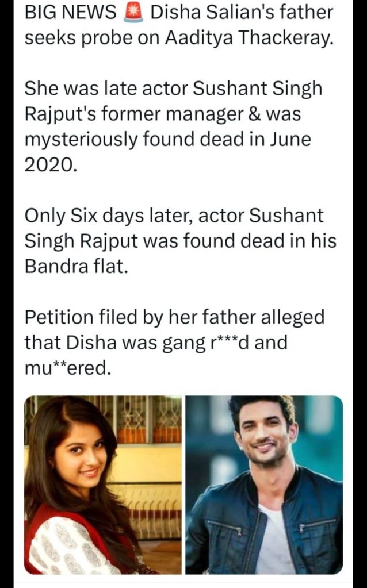
Task: Open the left photo of the woman
Action: [x=103, y=485]
